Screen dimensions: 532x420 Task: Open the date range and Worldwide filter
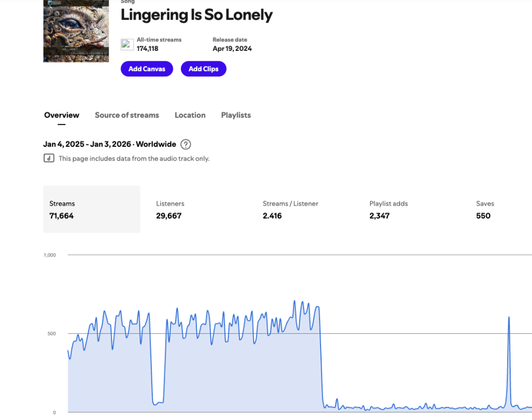tap(109, 144)
